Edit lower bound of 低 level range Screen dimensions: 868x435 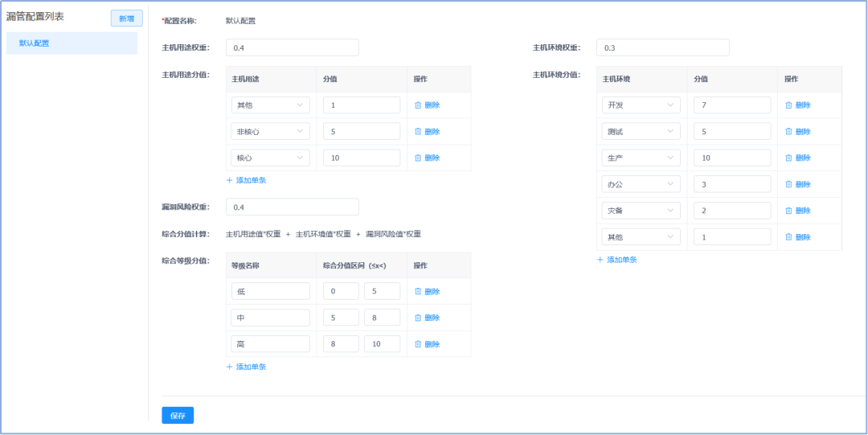pyautogui.click(x=341, y=291)
